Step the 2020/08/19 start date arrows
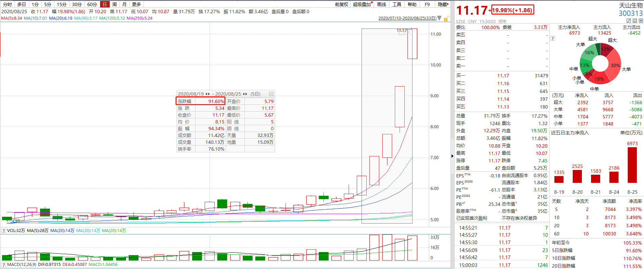The height and width of the screenshot is (269, 644). [208, 94]
